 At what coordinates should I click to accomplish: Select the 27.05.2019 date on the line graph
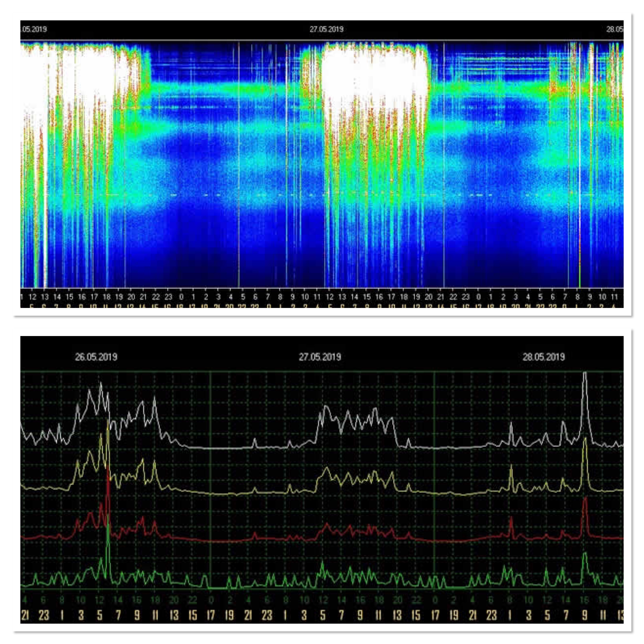[x=320, y=357]
